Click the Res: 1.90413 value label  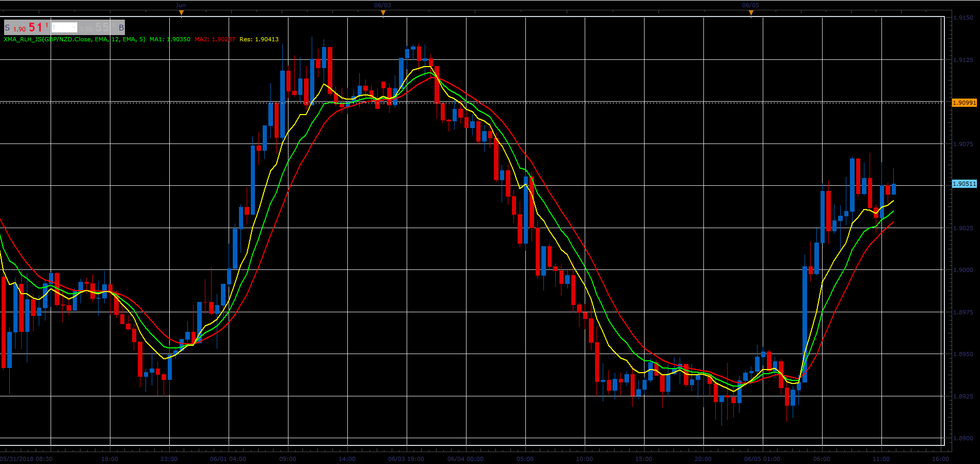[259, 39]
